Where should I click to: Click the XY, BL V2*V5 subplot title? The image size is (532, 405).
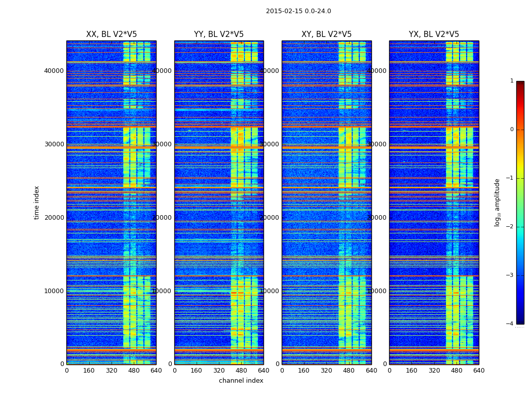click(326, 34)
